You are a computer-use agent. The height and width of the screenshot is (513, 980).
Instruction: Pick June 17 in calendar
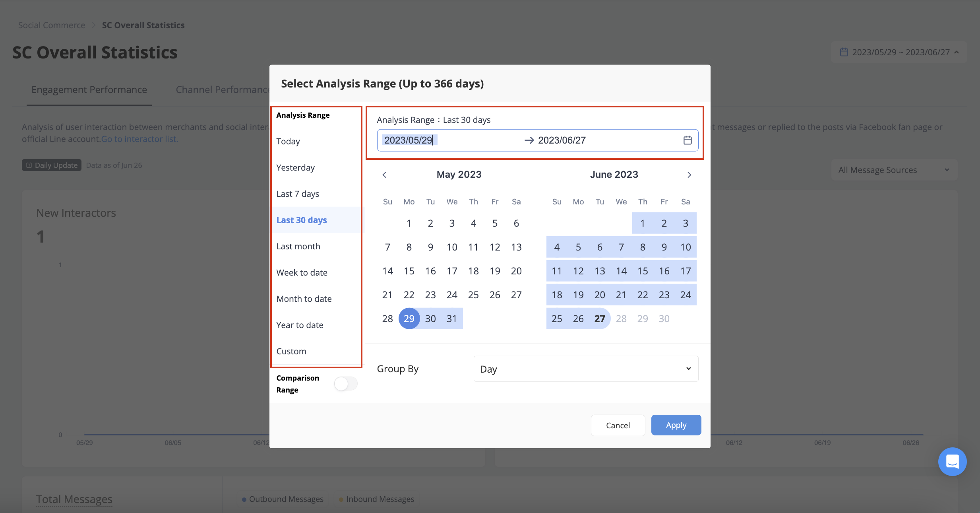686,271
